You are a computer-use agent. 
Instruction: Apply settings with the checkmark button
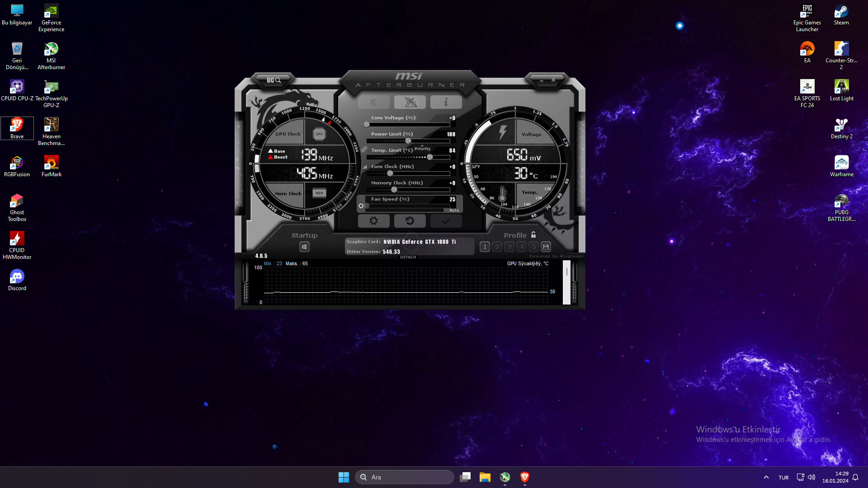coord(446,221)
